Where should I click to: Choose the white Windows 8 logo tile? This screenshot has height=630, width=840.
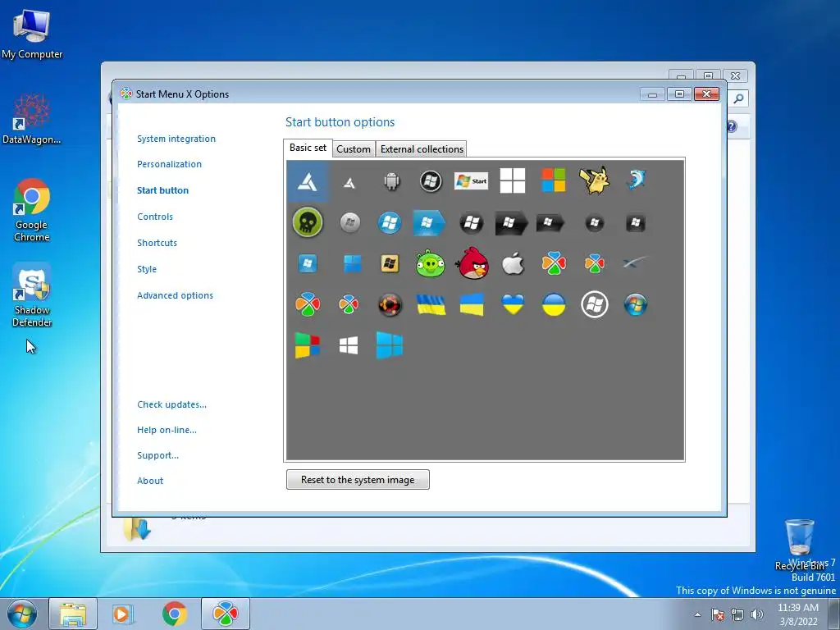coord(513,180)
